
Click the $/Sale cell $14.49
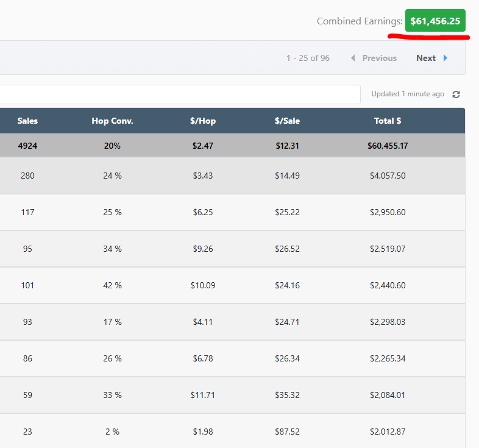click(x=287, y=176)
